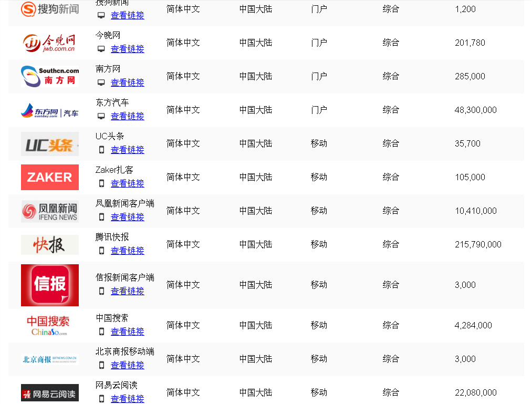Image resolution: width=532 pixels, height=404 pixels.
Task: Click the 北京商报 logo image
Action: click(x=50, y=359)
